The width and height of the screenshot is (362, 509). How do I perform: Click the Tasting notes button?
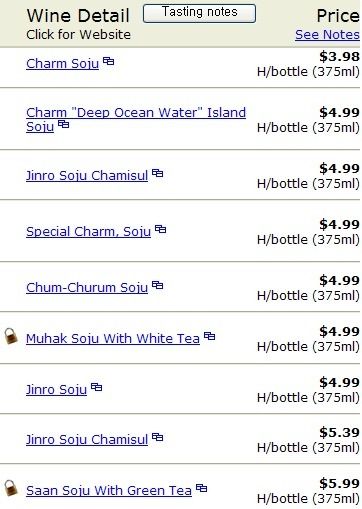tap(199, 13)
